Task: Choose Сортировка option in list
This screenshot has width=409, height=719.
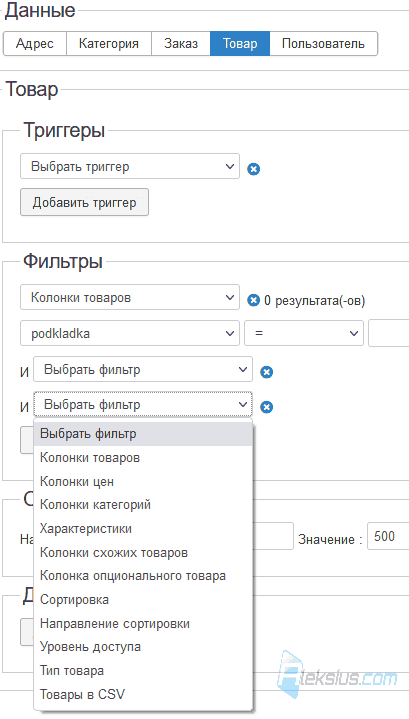Action: tap(143, 600)
